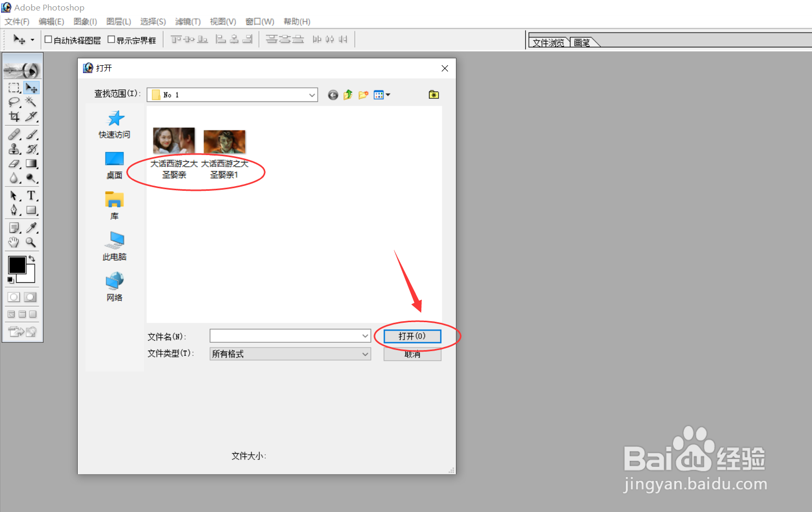Open the 图象(I) menu
Screen dimensions: 812x512
[x=85, y=22]
